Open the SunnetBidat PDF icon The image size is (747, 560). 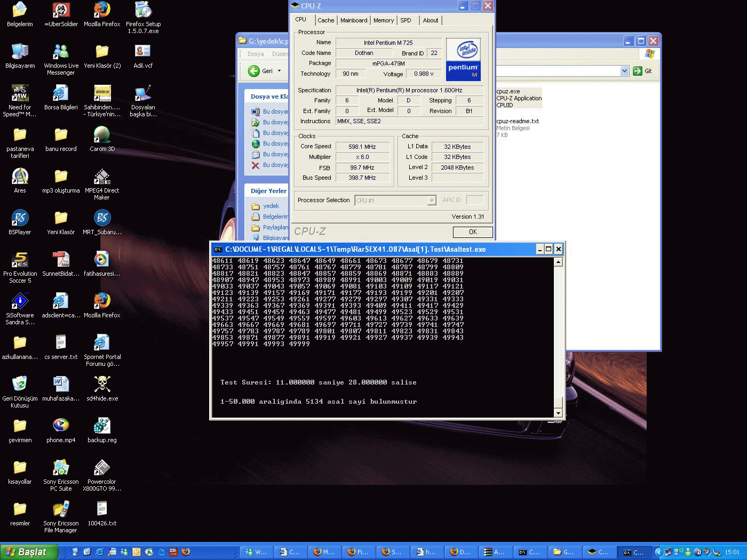click(x=61, y=263)
